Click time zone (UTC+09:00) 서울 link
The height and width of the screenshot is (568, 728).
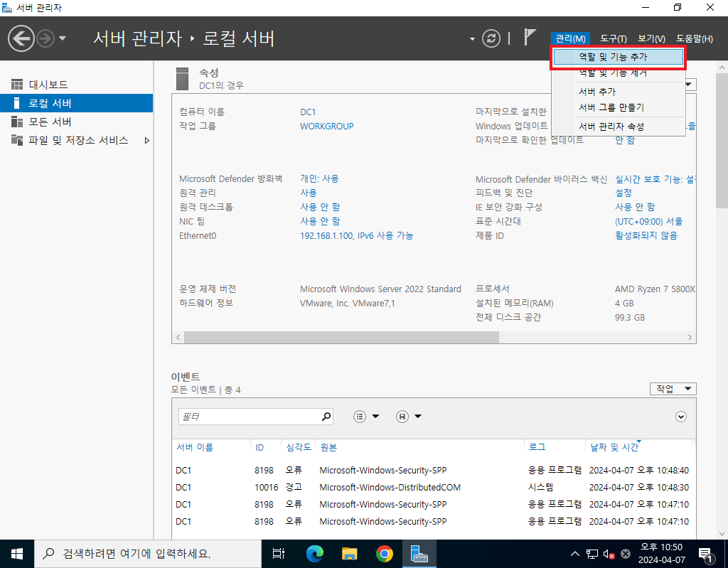[648, 221]
